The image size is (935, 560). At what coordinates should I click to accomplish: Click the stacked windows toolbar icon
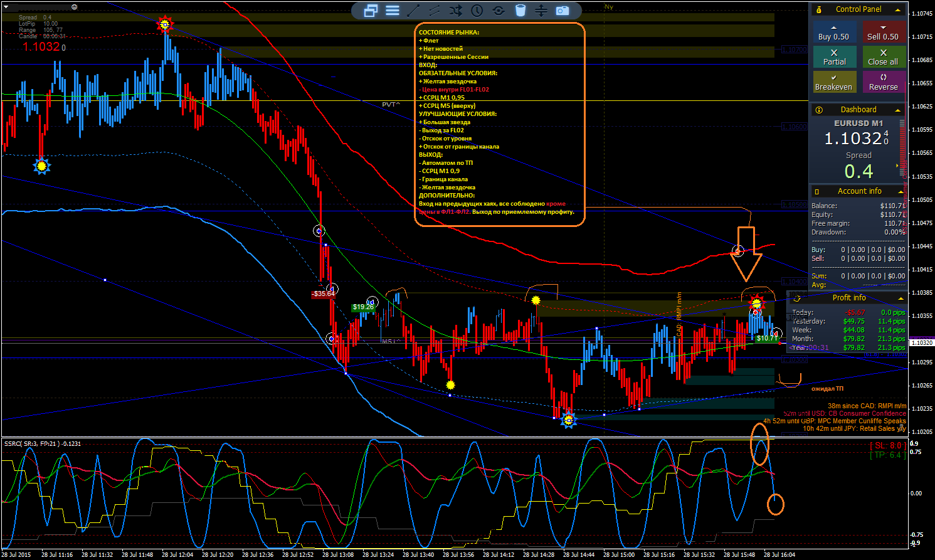tap(371, 11)
